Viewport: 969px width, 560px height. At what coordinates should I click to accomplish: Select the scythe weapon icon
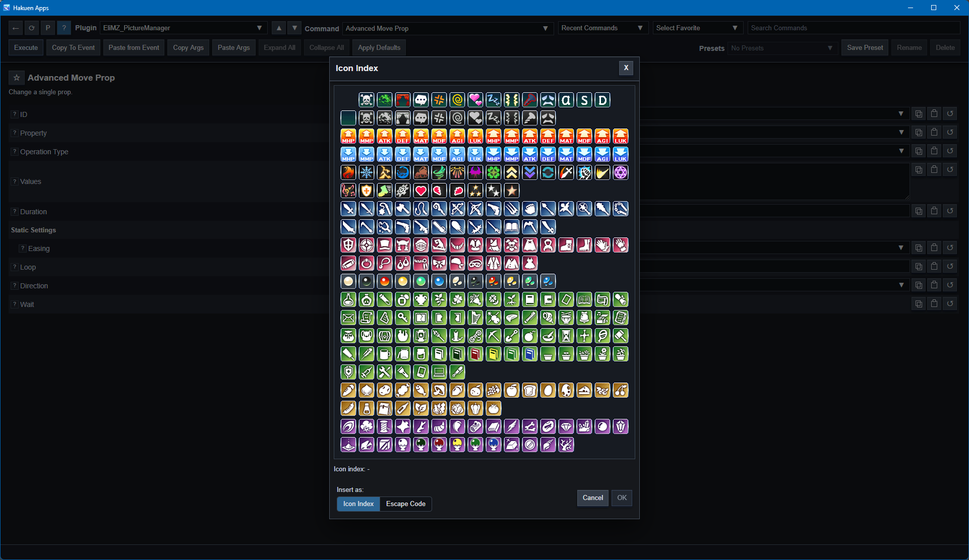coord(530,227)
